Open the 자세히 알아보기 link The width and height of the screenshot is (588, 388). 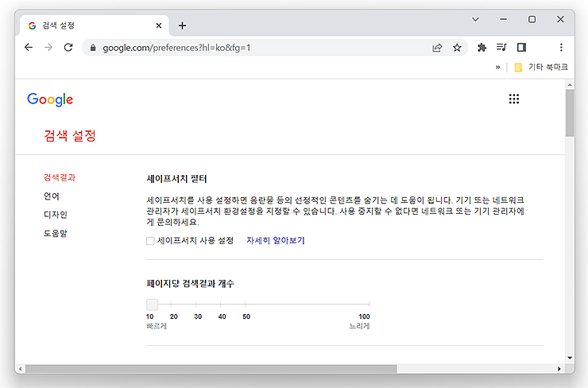[x=275, y=241]
